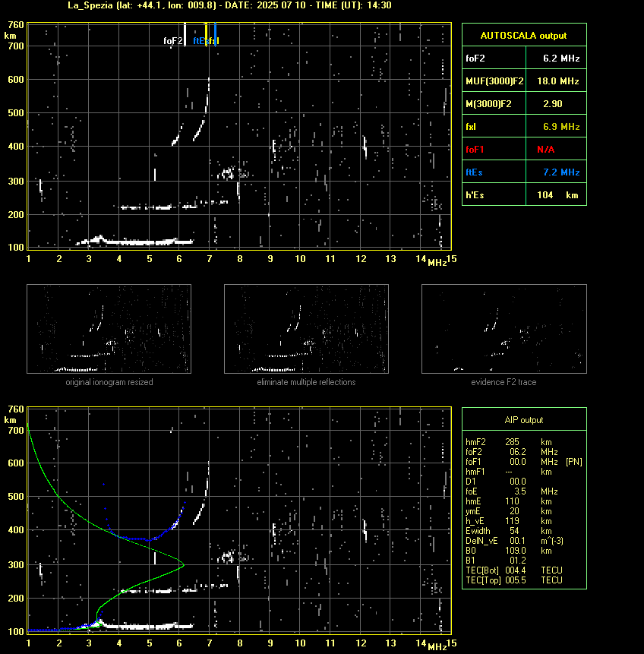Select the [PN] tag in AIP output

(574, 462)
